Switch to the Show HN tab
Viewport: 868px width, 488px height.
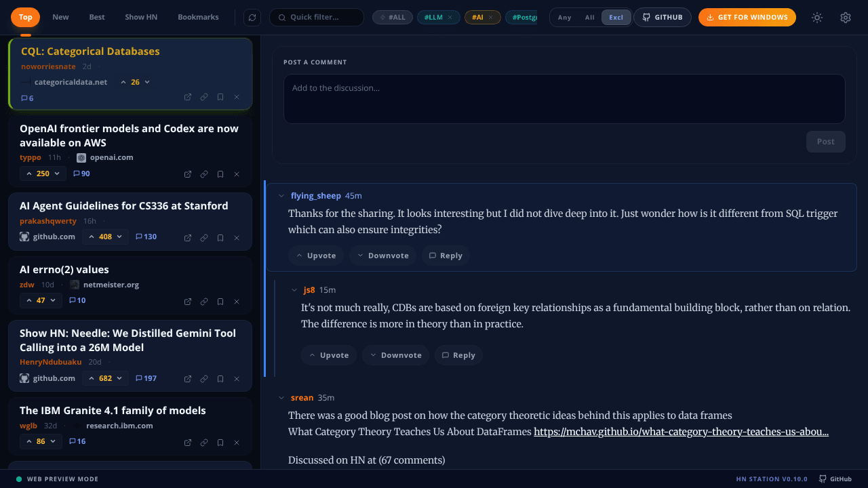[x=141, y=17]
